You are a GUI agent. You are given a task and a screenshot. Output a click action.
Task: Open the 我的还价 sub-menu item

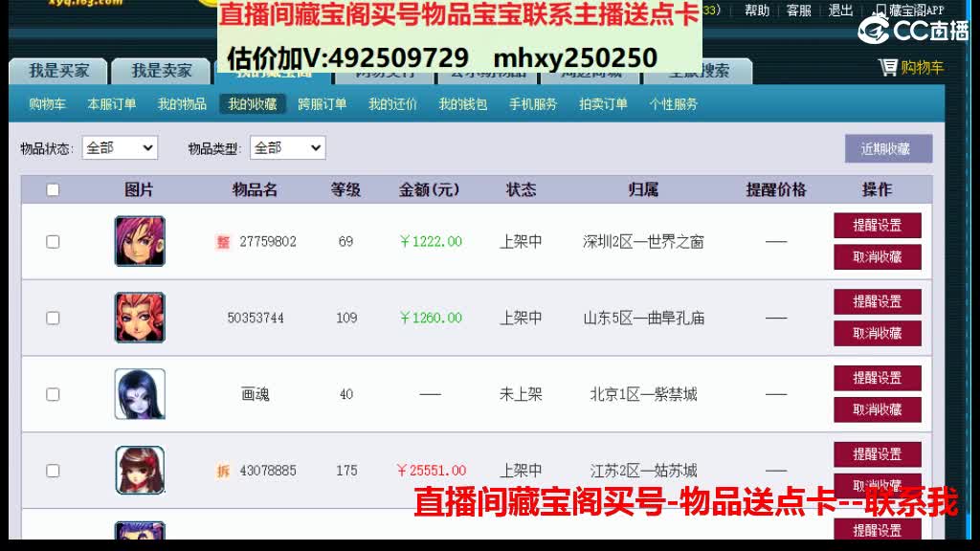(x=392, y=103)
